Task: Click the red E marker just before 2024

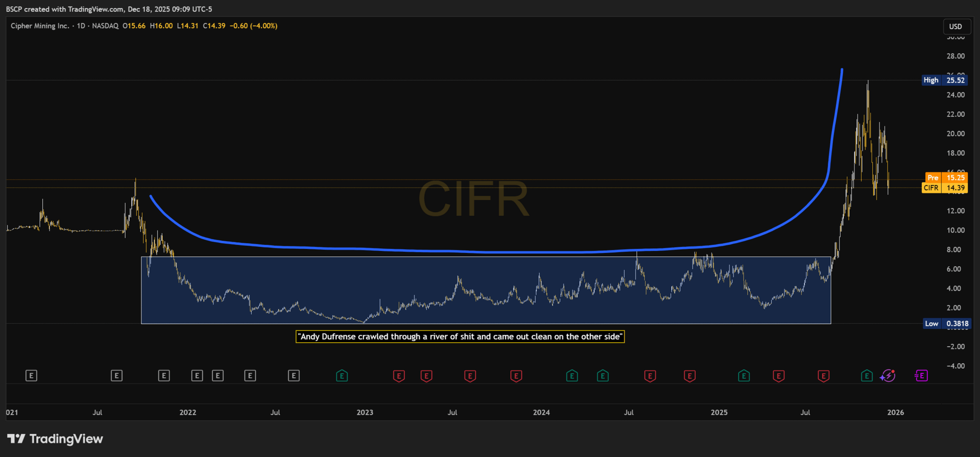Action: pyautogui.click(x=516, y=376)
